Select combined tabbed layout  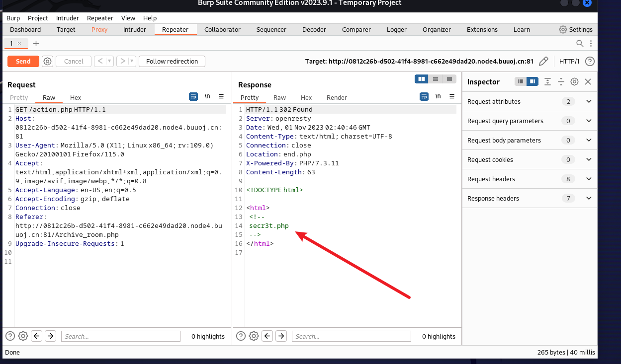[x=449, y=79]
